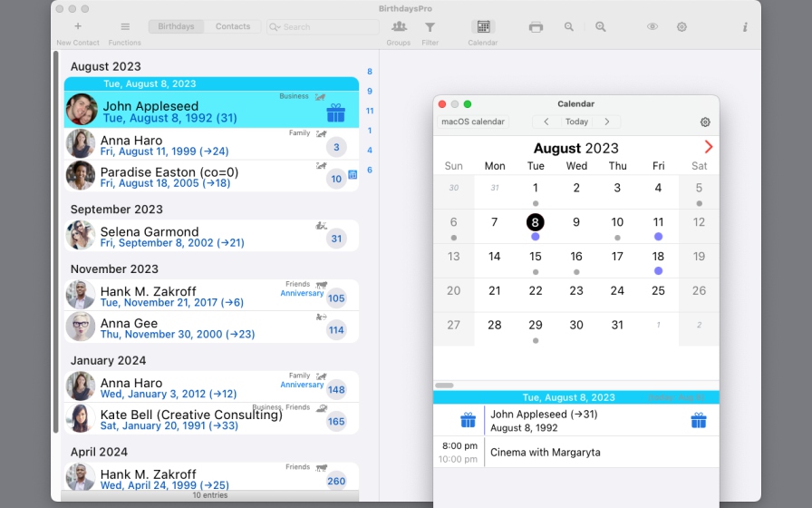The height and width of the screenshot is (508, 812).
Task: Switch to the Contacts tab
Action: point(233,26)
